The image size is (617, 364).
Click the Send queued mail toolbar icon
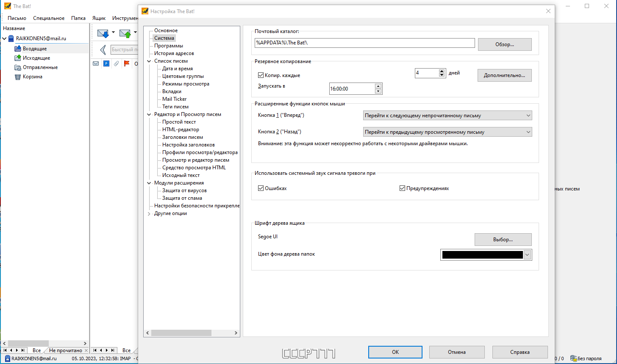tap(125, 33)
